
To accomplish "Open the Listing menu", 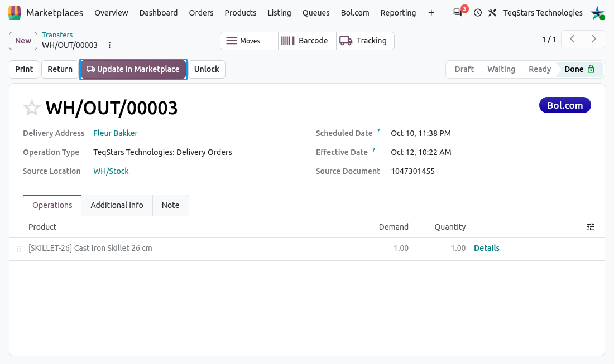I will [x=279, y=13].
